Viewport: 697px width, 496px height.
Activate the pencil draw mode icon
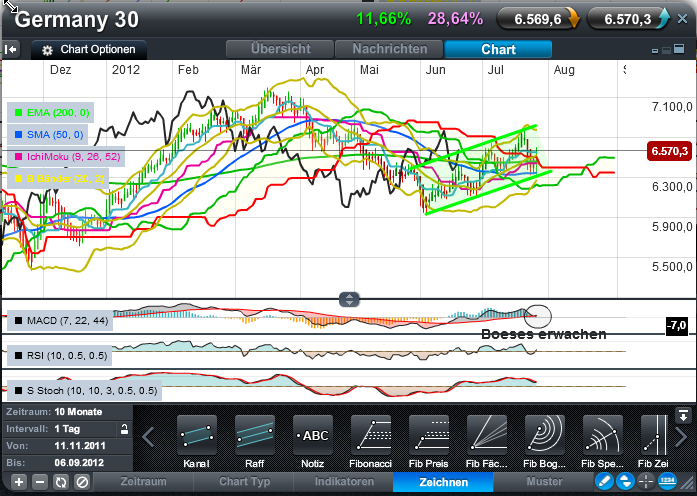tap(604, 481)
